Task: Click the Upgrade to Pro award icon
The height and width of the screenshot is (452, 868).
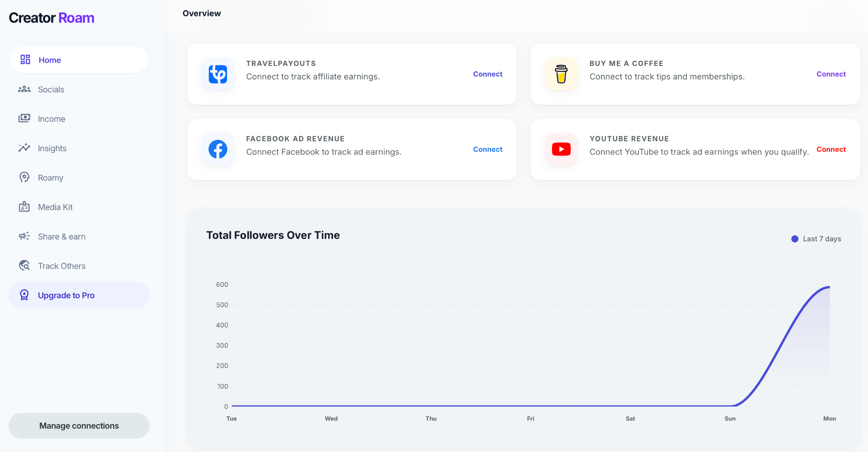Action: (x=24, y=295)
